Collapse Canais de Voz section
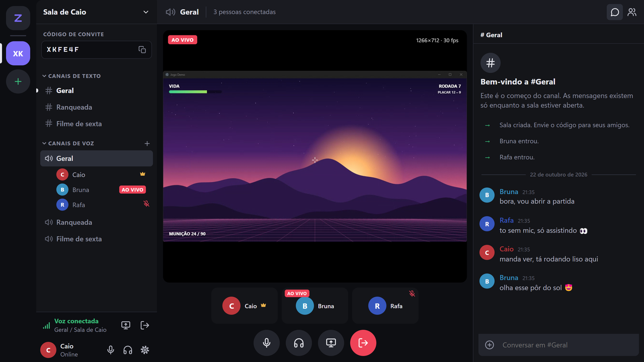644x362 pixels. click(68, 144)
